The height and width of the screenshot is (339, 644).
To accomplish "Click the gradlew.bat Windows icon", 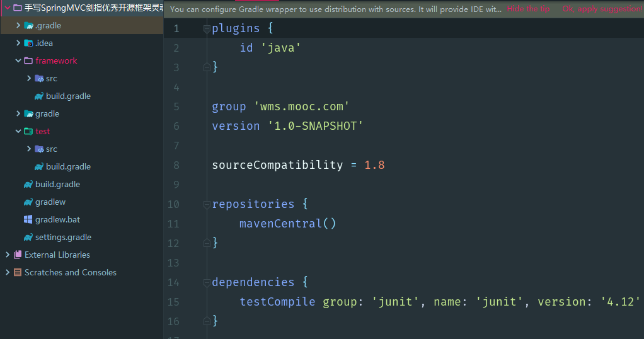I will [28, 219].
